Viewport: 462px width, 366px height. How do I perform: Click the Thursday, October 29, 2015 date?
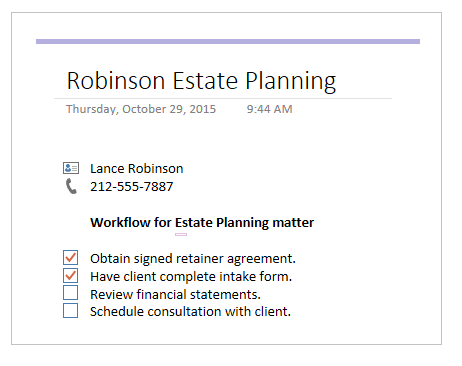coord(141,109)
